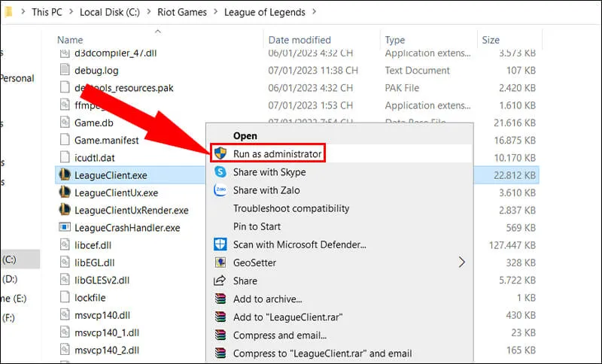Click the 127.447 KB size of libcef.dll
602x364 pixels.
pos(512,244)
